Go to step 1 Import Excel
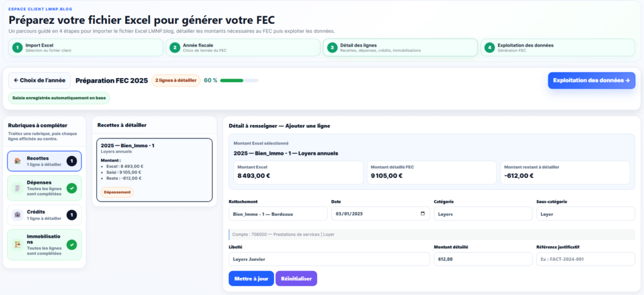Image resolution: width=644 pixels, height=295 pixels. pos(86,47)
